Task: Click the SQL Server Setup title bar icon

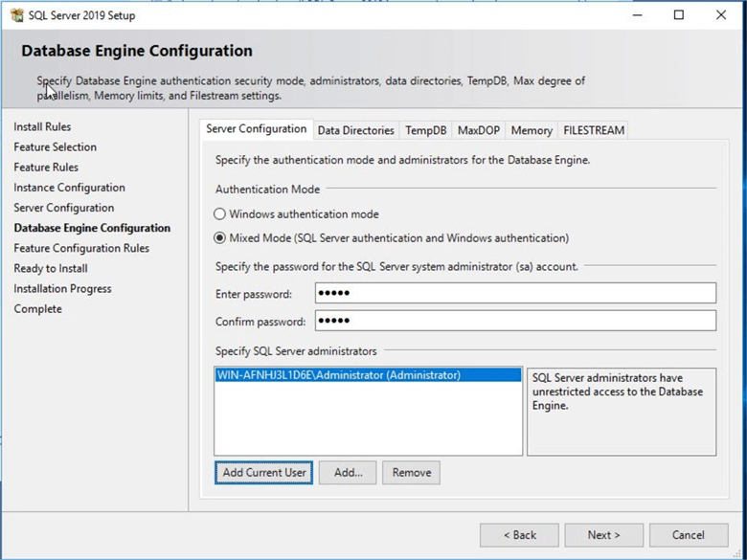Action: tap(16, 15)
